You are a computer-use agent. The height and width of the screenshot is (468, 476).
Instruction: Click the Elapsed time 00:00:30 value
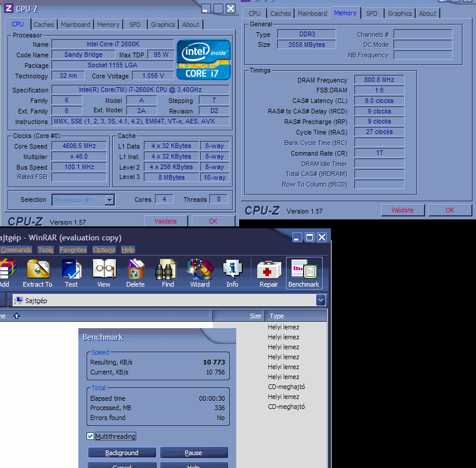212,398
